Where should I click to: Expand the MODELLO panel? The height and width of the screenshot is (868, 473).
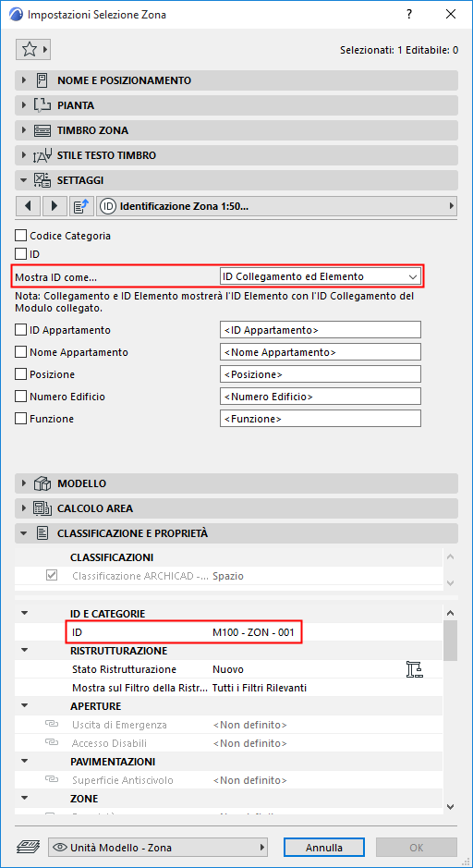click(24, 483)
